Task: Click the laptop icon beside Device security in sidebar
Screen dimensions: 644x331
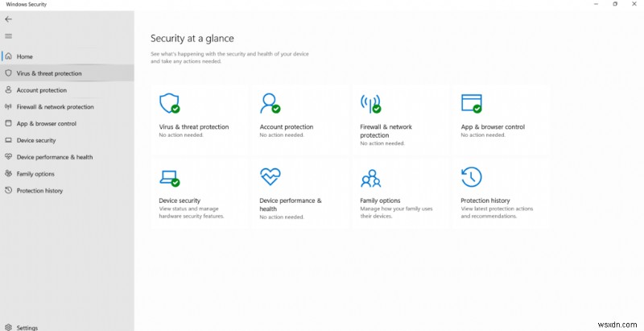Action: 8,140
